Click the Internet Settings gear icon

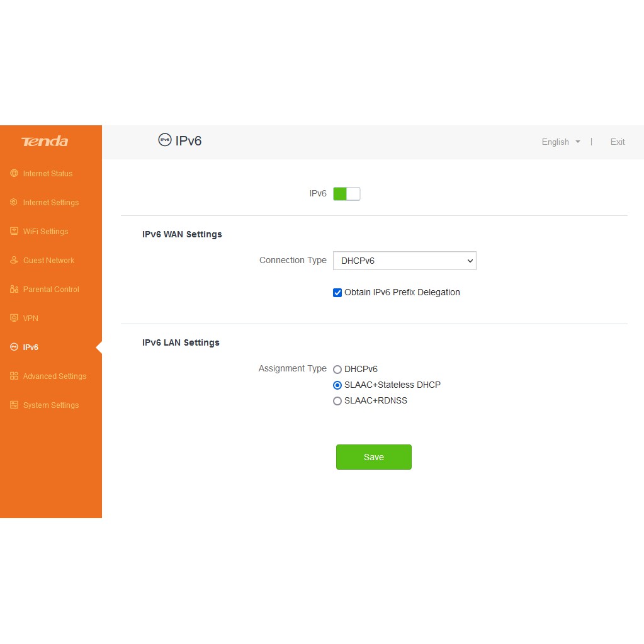[14, 202]
